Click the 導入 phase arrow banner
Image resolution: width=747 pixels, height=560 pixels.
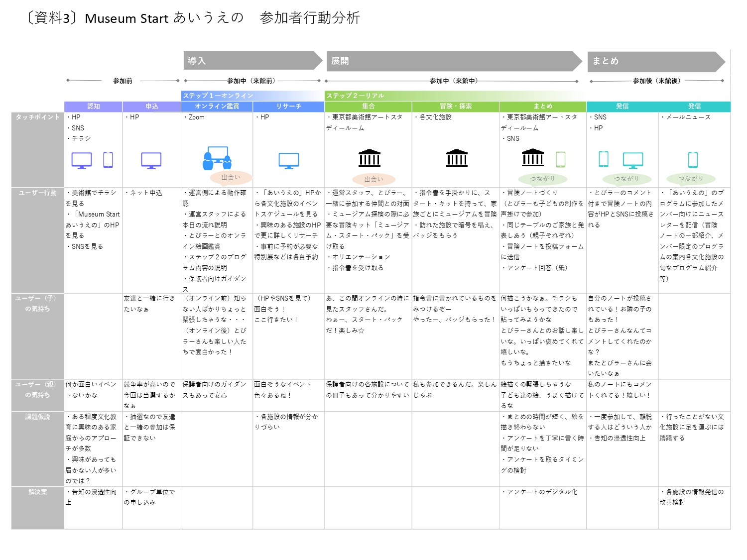click(x=252, y=61)
